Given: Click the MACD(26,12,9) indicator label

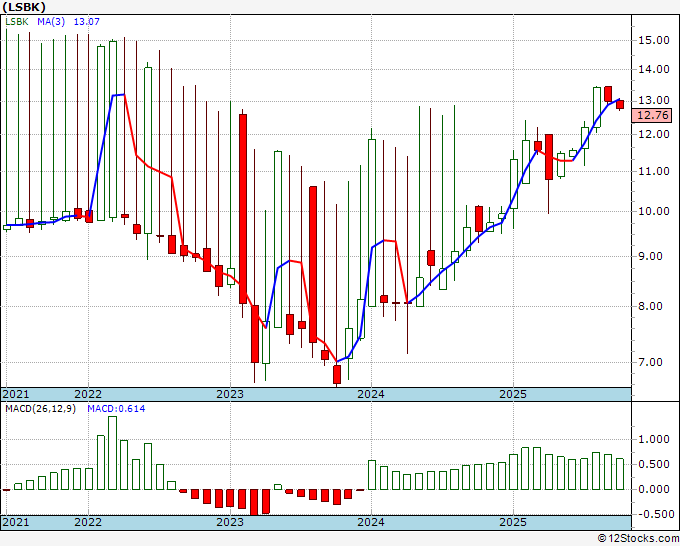Looking at the screenshot, I should pos(40,409).
